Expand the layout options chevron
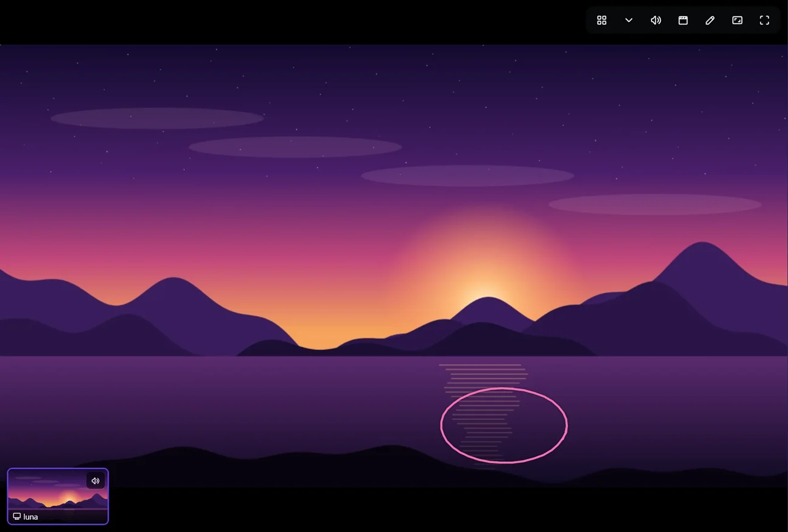Viewport: 788px width, 532px height. 629,21
